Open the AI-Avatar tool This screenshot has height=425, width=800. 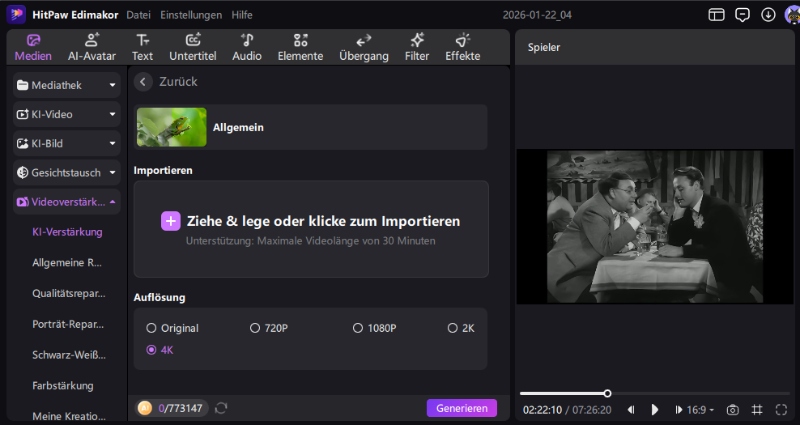[91, 47]
